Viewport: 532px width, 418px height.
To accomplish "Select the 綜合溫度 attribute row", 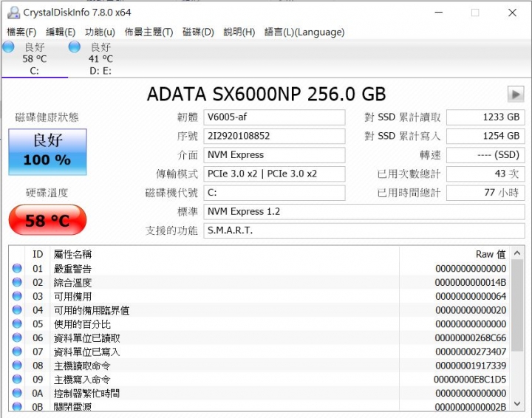I will [259, 282].
